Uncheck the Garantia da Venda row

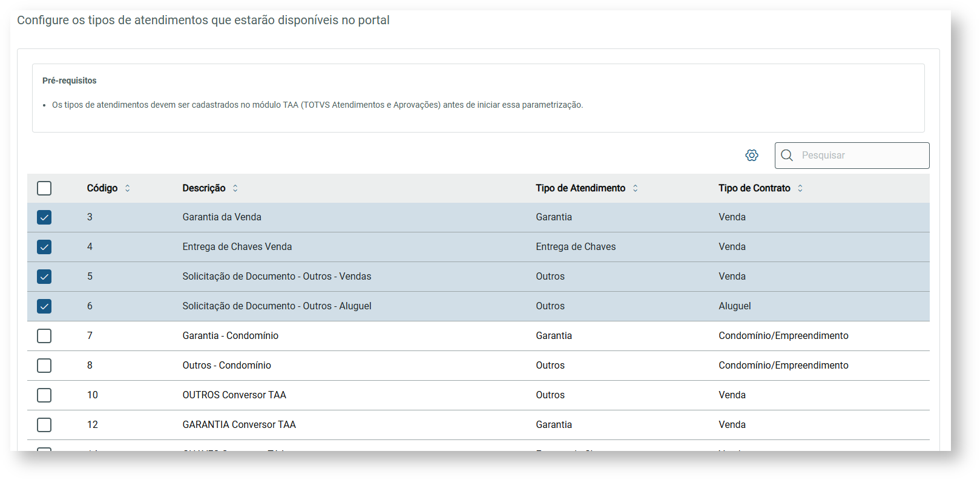(x=44, y=217)
